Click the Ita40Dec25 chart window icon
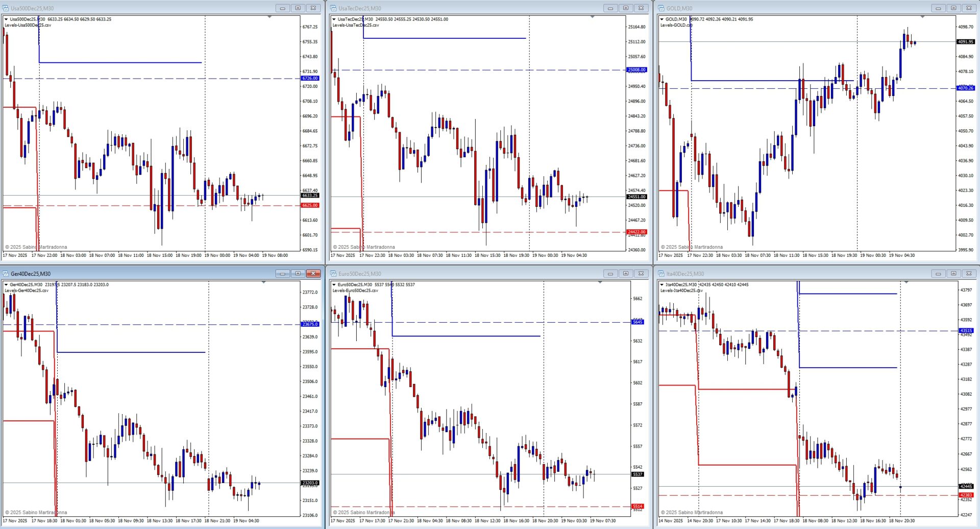980x529 pixels. (x=661, y=274)
